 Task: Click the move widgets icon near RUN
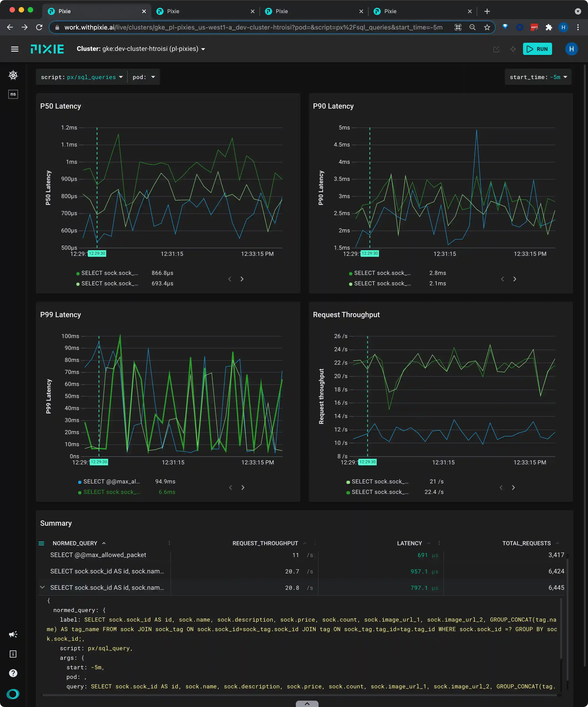tap(513, 49)
